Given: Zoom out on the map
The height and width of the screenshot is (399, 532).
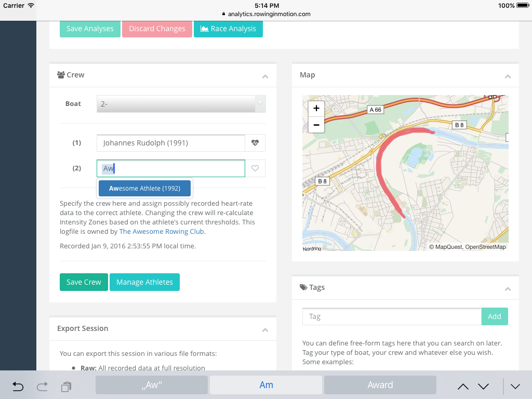Looking at the screenshot, I should coord(316,125).
